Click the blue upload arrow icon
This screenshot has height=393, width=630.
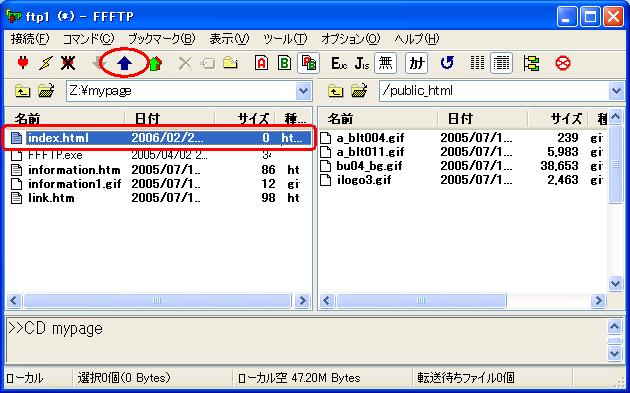(125, 63)
